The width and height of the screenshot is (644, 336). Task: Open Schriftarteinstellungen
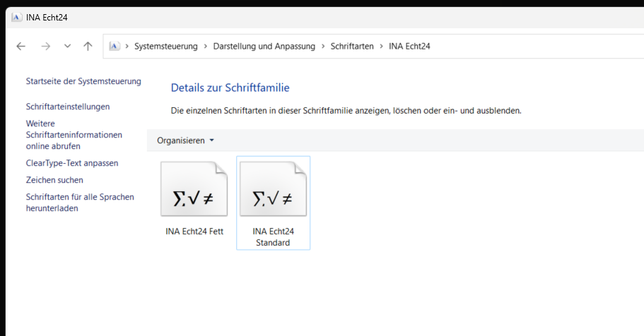click(68, 107)
